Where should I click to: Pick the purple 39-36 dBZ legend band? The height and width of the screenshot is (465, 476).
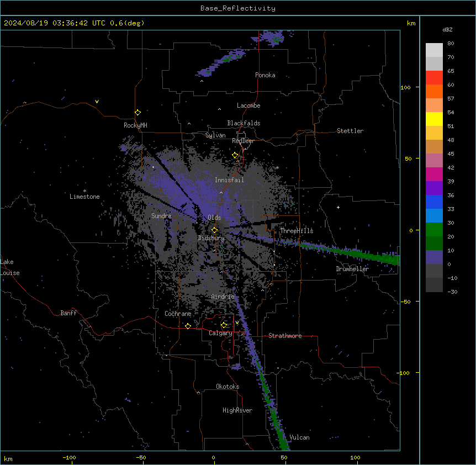[x=434, y=188]
